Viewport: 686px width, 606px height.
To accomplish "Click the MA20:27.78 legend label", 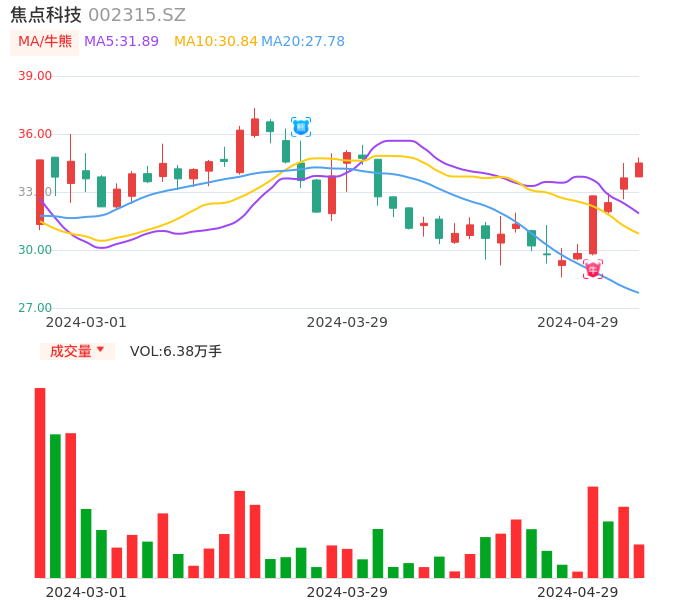I will pos(303,42).
